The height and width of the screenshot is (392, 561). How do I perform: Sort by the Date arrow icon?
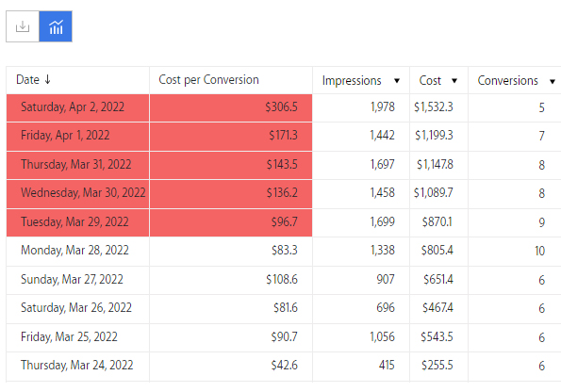pos(47,79)
